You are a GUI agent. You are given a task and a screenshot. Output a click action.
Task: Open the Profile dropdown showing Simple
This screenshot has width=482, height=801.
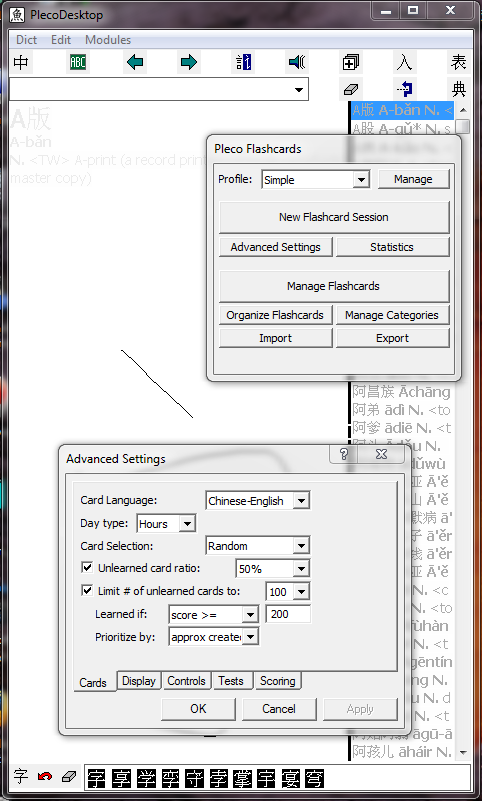coord(361,180)
